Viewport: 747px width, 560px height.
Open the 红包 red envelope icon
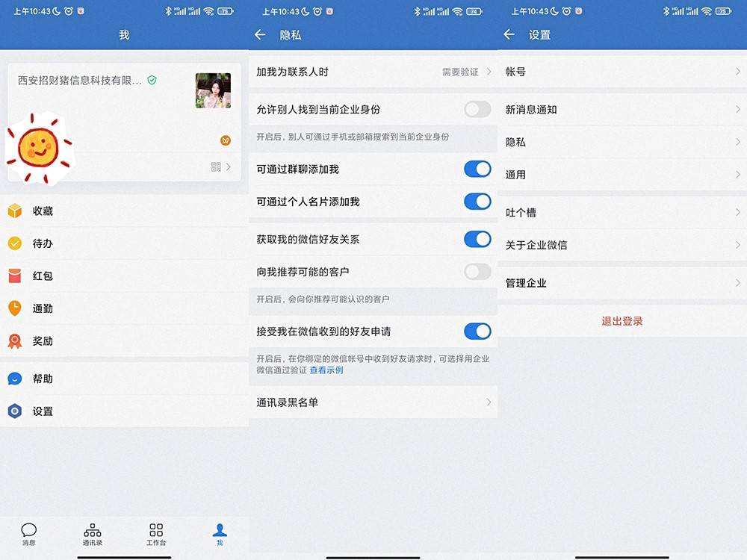pyautogui.click(x=15, y=276)
